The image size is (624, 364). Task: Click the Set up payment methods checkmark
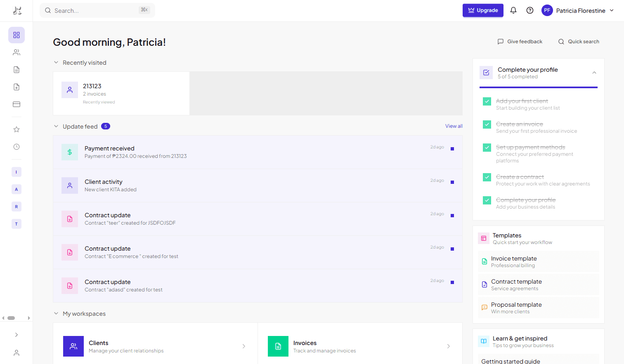[487, 147]
